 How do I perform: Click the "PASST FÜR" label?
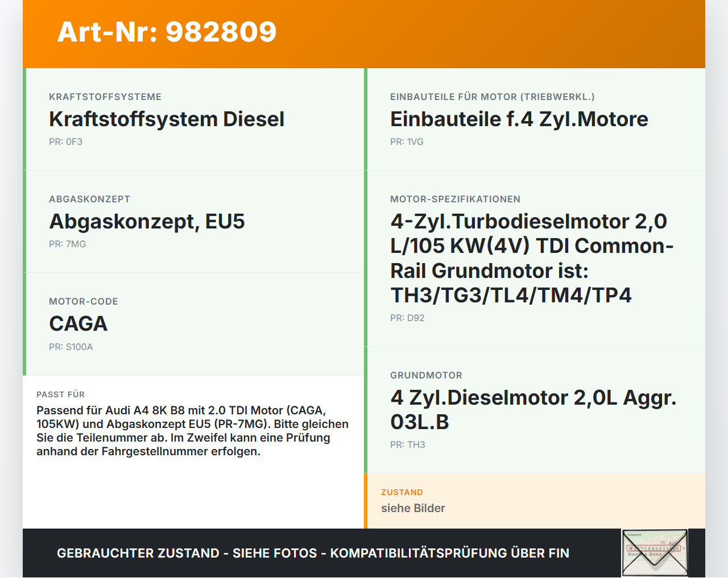point(60,394)
